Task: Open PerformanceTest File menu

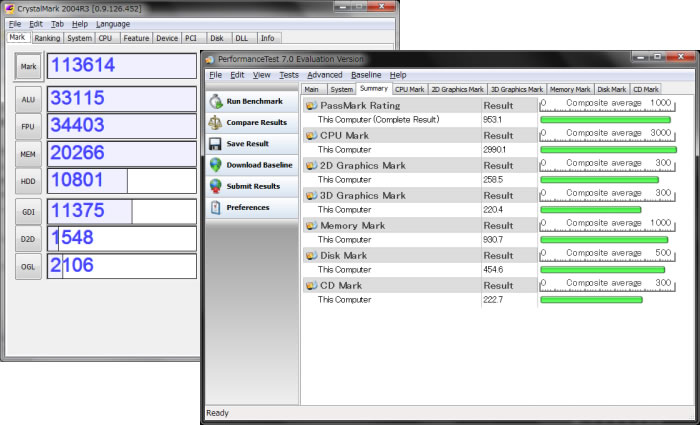Action: coord(215,75)
